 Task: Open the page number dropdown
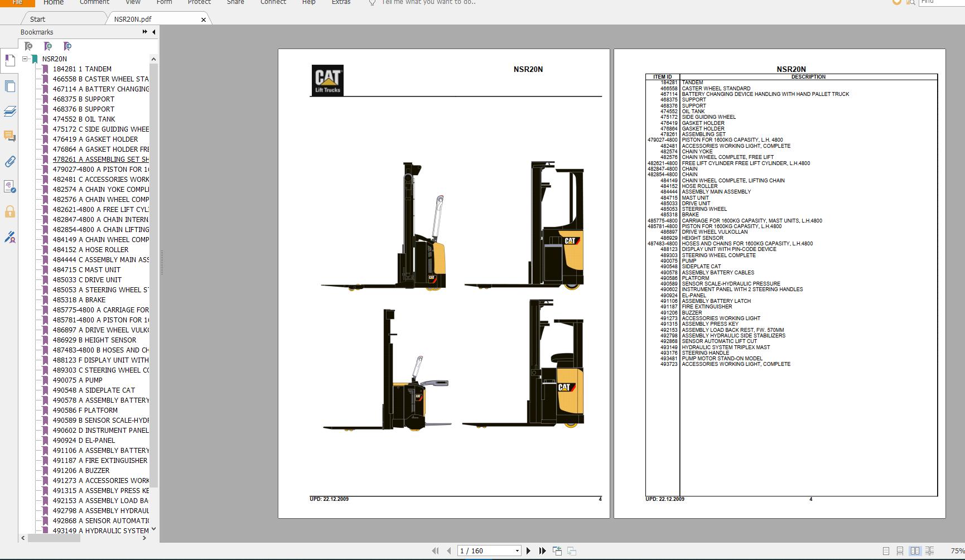click(517, 551)
